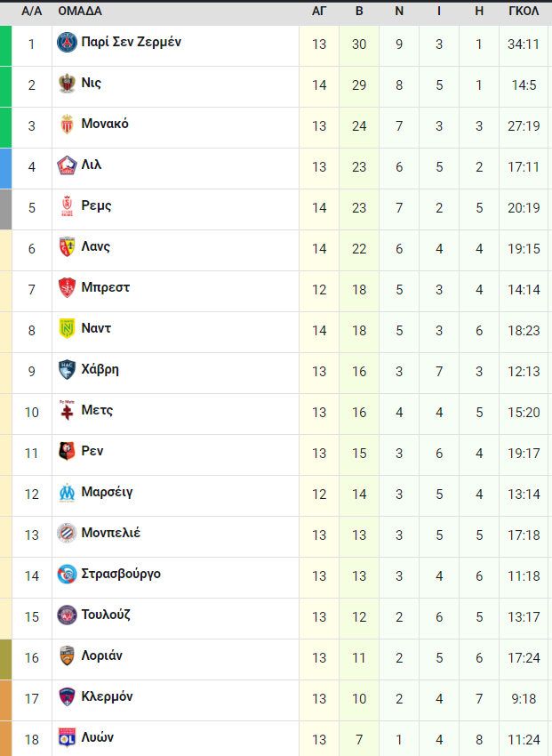
Task: Click the Α/Α column header
Action: 32,11
